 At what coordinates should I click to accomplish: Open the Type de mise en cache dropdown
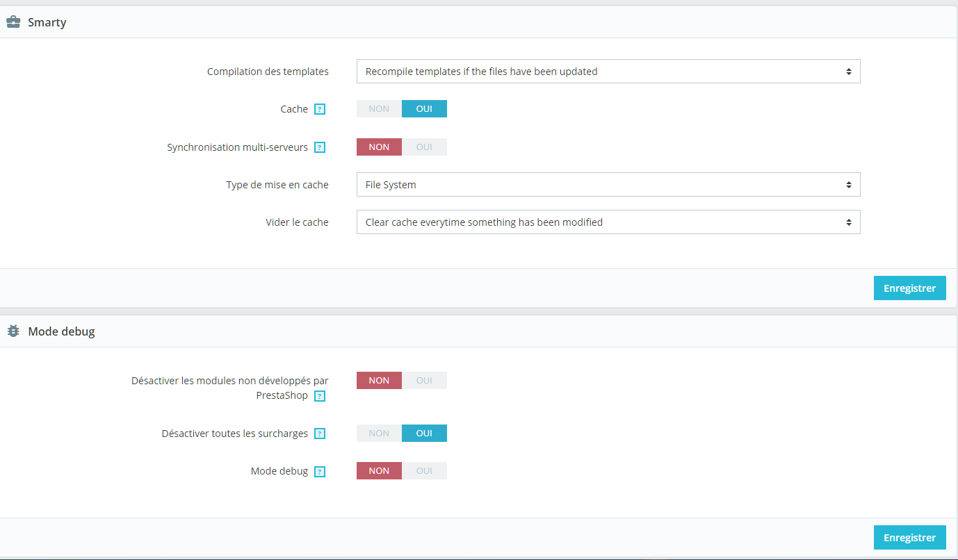pyautogui.click(x=608, y=185)
